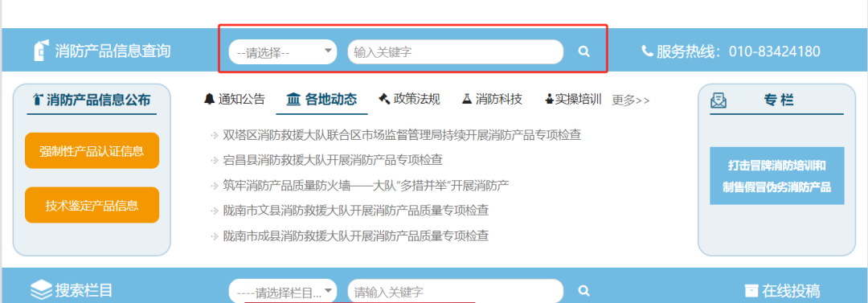Focus the 请输入关键字 column search field
868x303 pixels.
coord(455,291)
